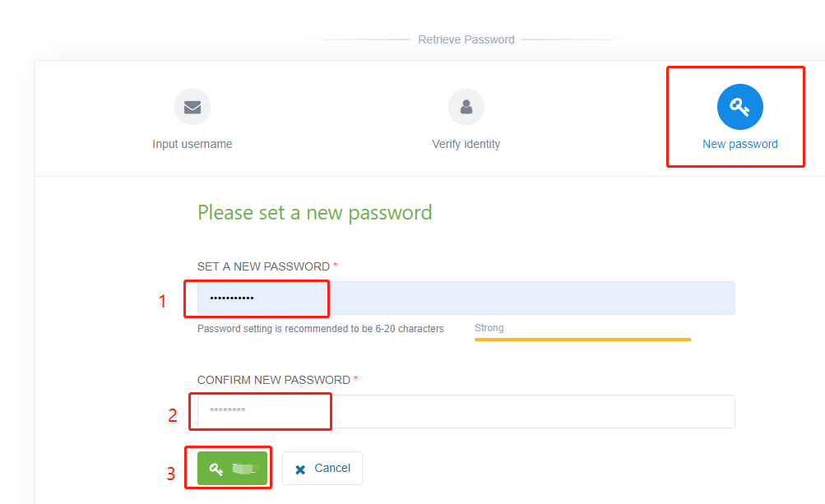Click the key icon on green button

216,469
